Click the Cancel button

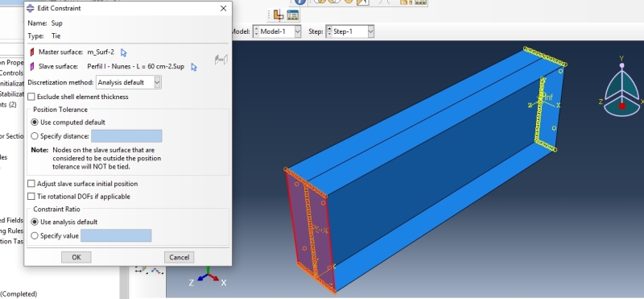tap(179, 257)
